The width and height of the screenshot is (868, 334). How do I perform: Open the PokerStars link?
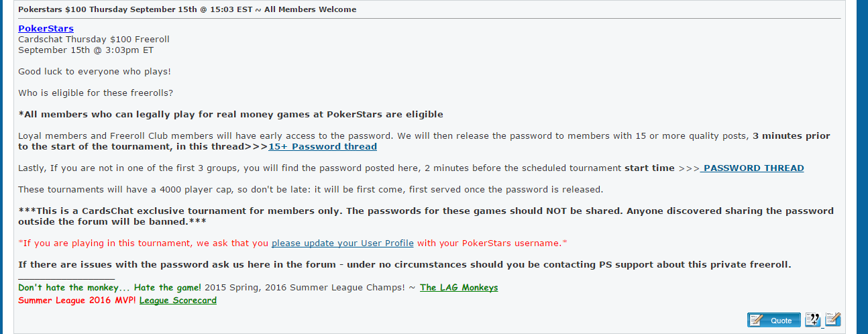(x=46, y=29)
